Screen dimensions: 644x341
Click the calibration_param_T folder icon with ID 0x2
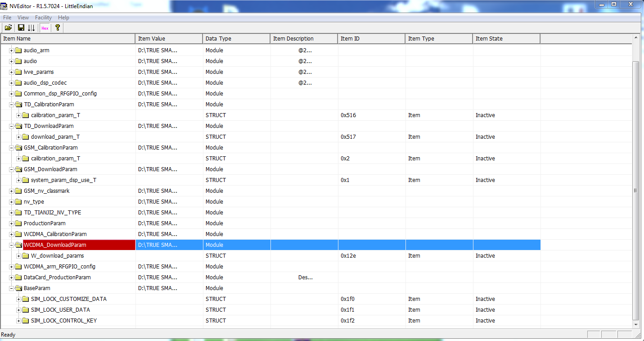click(26, 159)
